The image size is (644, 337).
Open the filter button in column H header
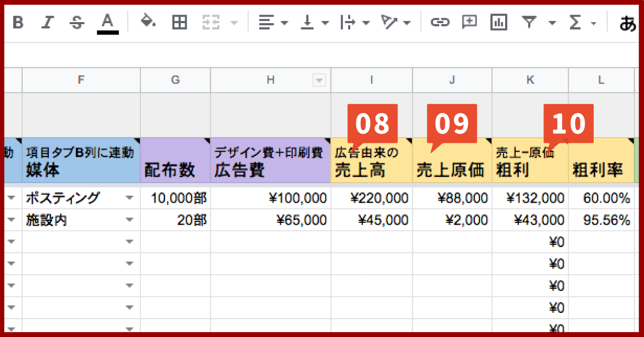click(319, 80)
